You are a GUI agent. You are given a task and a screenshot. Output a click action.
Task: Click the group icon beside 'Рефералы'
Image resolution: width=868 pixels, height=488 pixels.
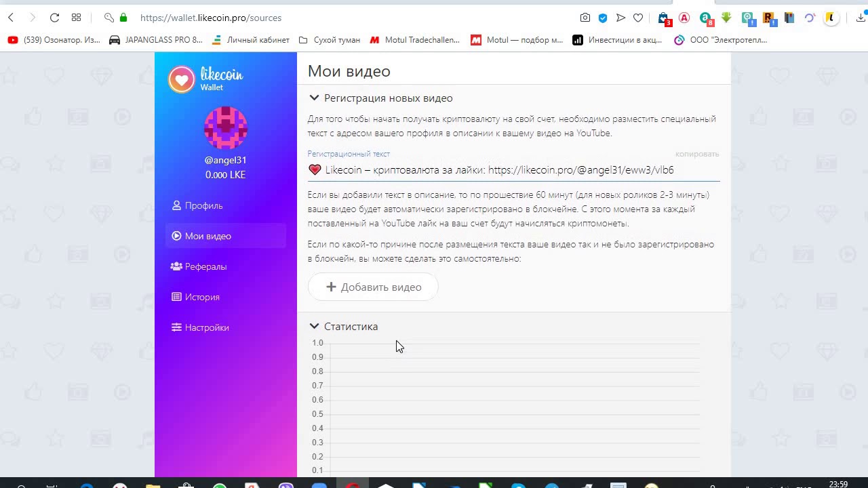176,266
